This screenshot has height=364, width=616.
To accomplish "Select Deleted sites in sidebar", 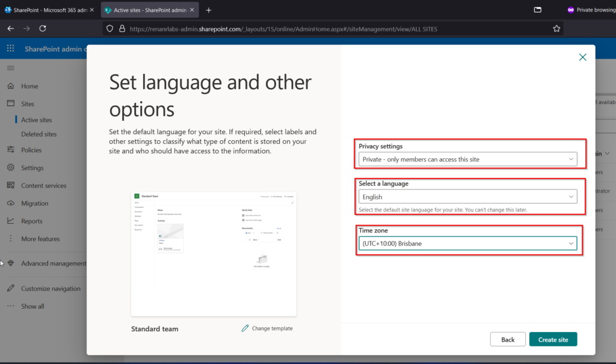I will click(39, 134).
